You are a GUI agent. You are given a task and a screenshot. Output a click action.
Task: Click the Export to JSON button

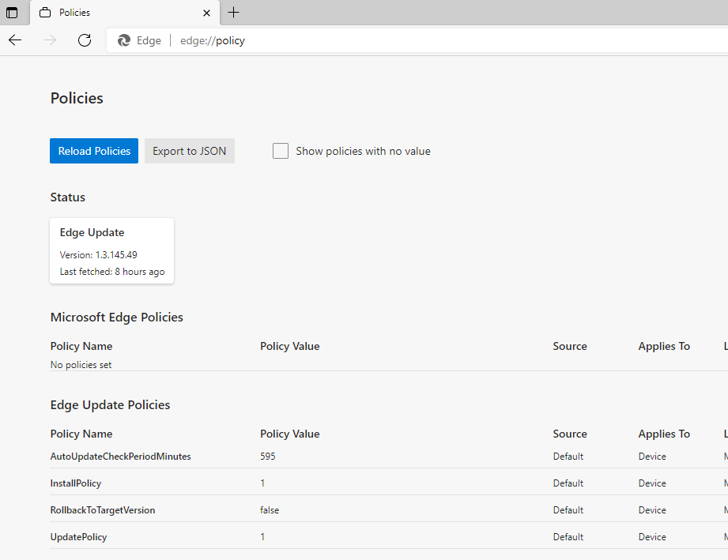190,151
